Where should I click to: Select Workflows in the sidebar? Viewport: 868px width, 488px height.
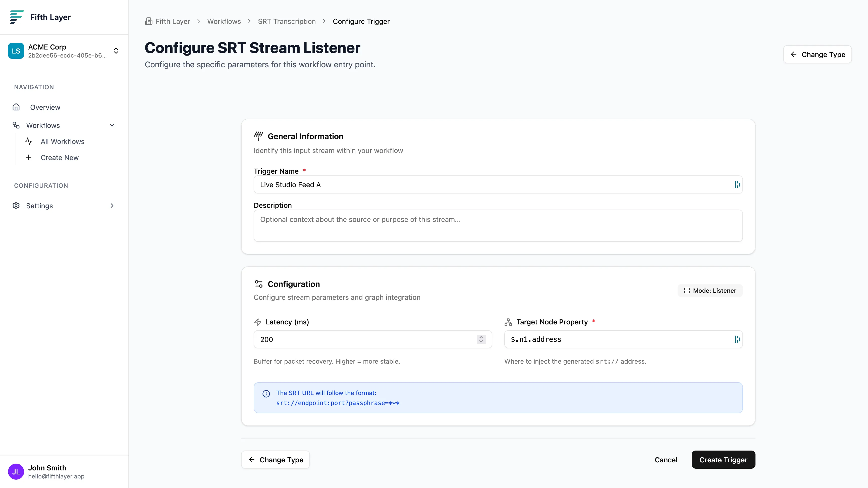(x=43, y=125)
